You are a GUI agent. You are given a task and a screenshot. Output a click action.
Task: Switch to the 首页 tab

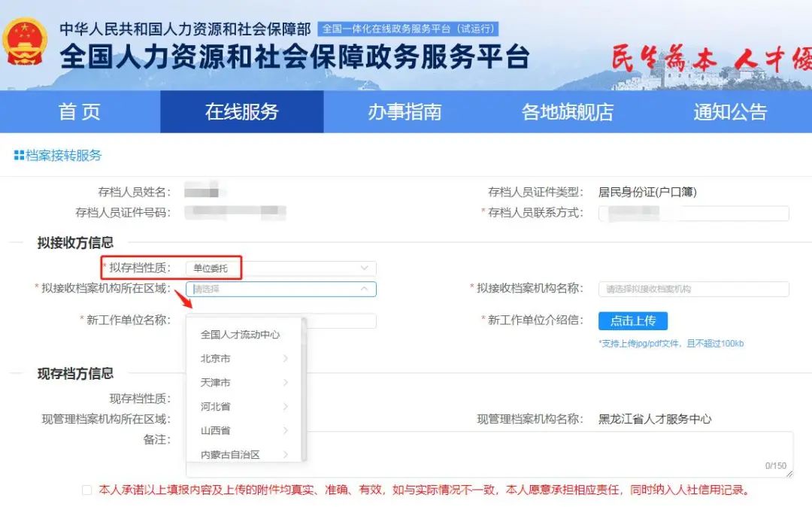click(79, 111)
